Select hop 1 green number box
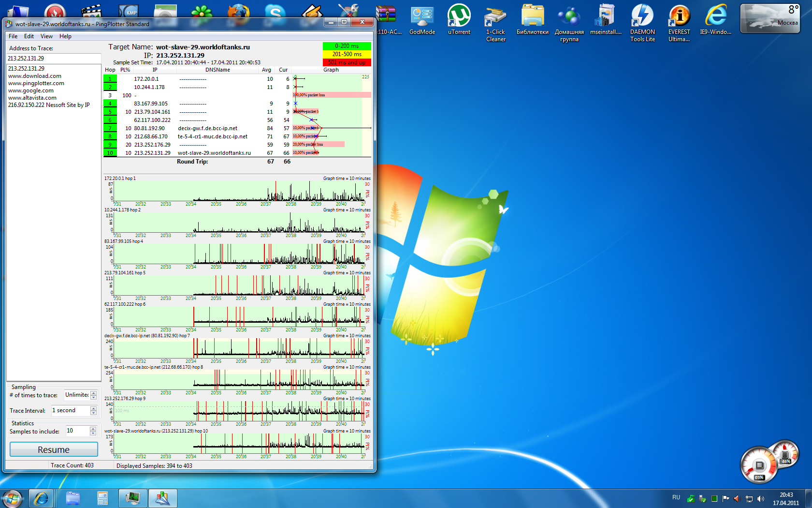Image resolution: width=812 pixels, height=508 pixels. [x=110, y=79]
